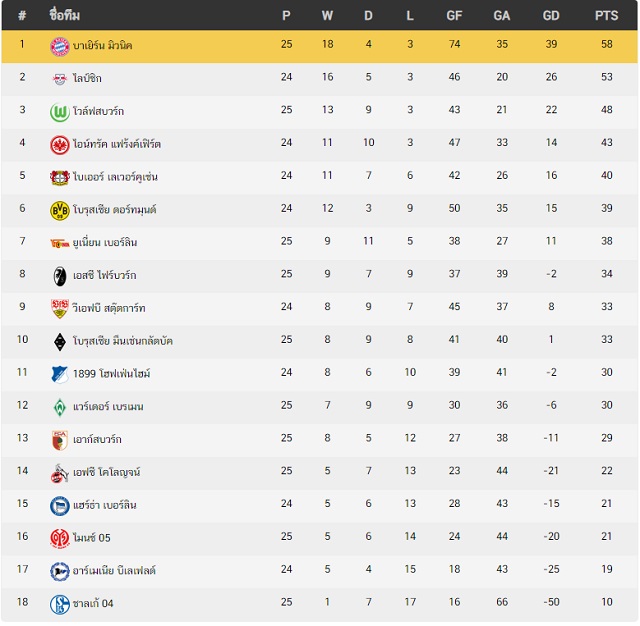Image resolution: width=640 pixels, height=626 pixels.
Task: Sort table by GD column header
Action: (551, 16)
